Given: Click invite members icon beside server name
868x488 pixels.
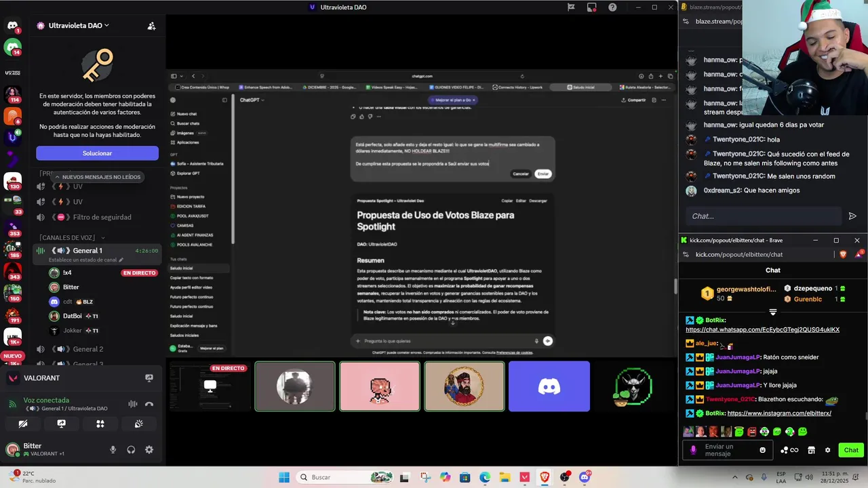Looking at the screenshot, I should coord(151,26).
